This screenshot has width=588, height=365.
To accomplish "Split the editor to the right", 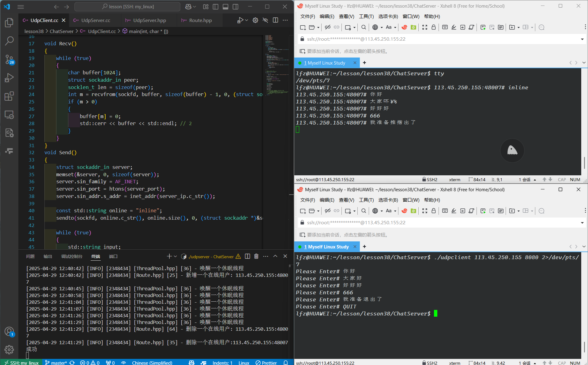I will [275, 20].
